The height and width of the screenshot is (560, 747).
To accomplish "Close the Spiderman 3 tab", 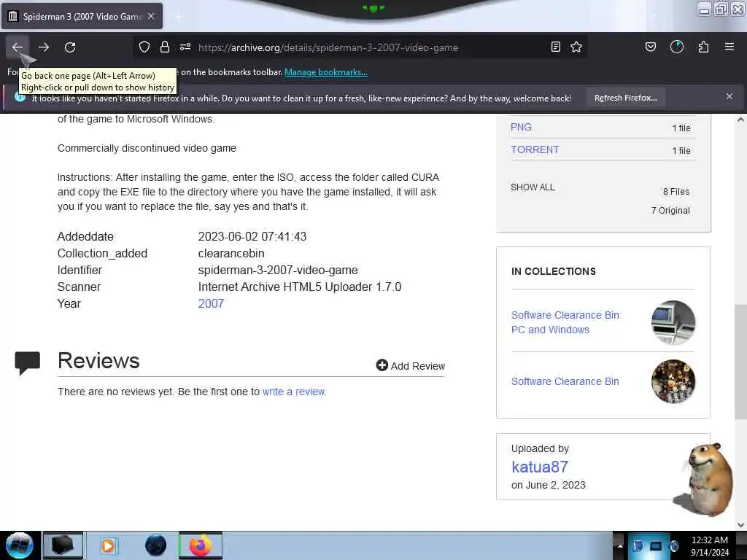I will (x=151, y=16).
